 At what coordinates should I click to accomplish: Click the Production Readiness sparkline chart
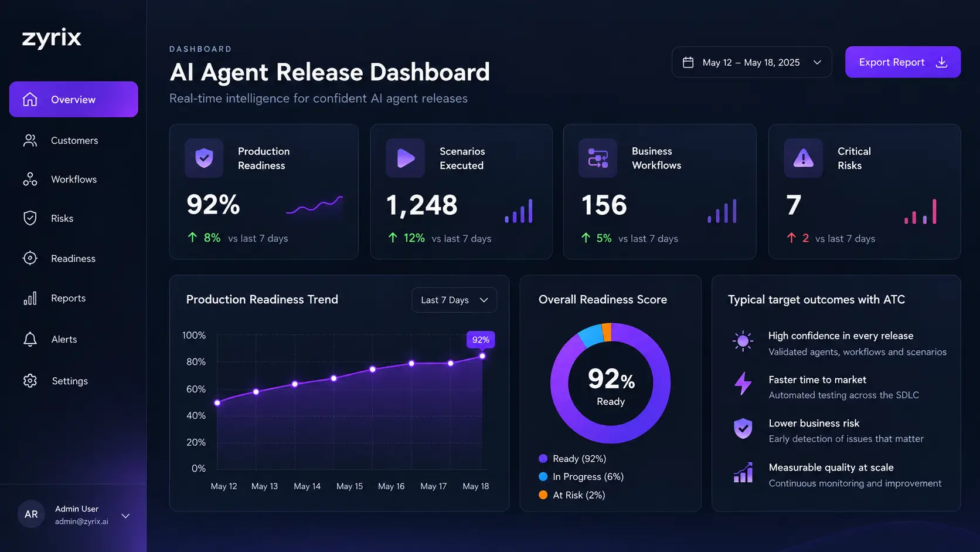314,206
